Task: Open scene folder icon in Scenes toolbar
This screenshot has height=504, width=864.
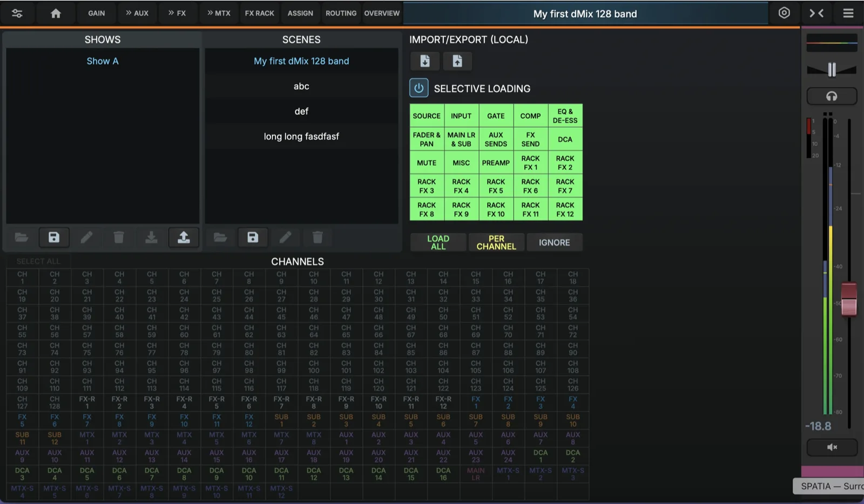Action: coord(220,237)
